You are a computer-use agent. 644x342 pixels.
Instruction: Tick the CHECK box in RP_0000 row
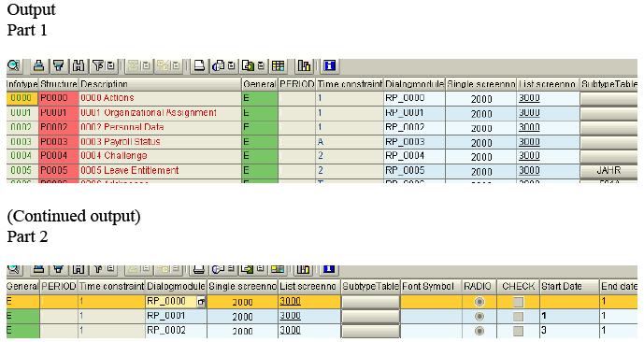coord(519,302)
